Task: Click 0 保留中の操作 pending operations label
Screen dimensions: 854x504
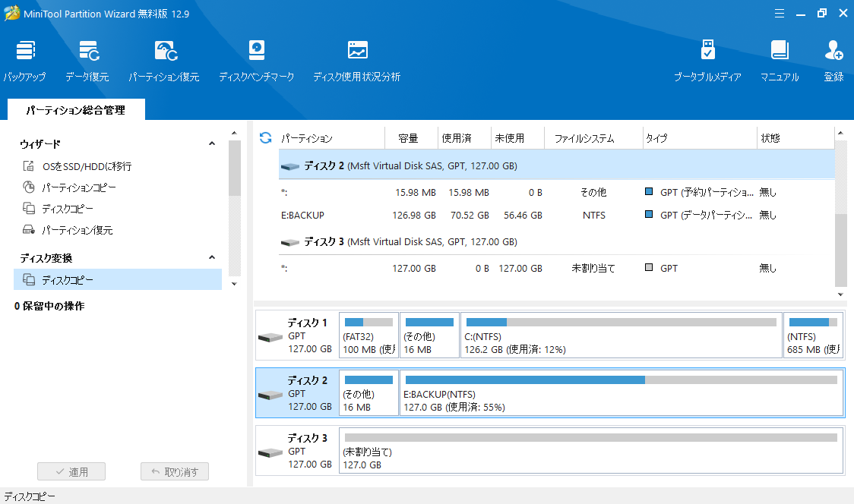Action: click(49, 306)
